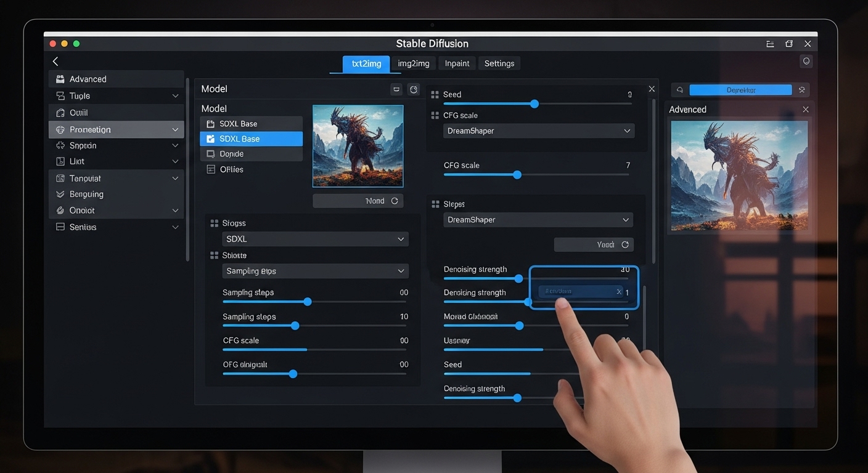Go back using the left arrow icon

[x=55, y=61]
